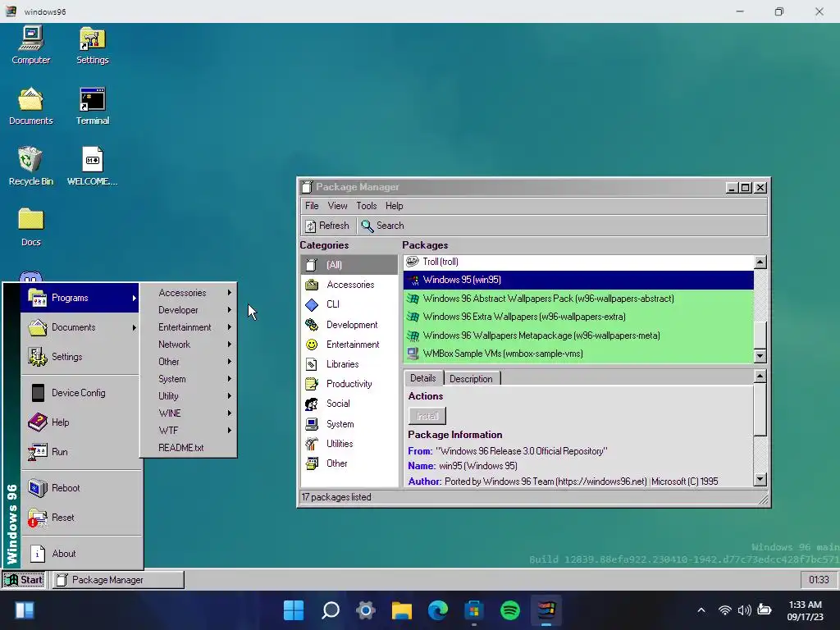Open Run in the Start menu
The height and width of the screenshot is (630, 840).
click(80, 452)
